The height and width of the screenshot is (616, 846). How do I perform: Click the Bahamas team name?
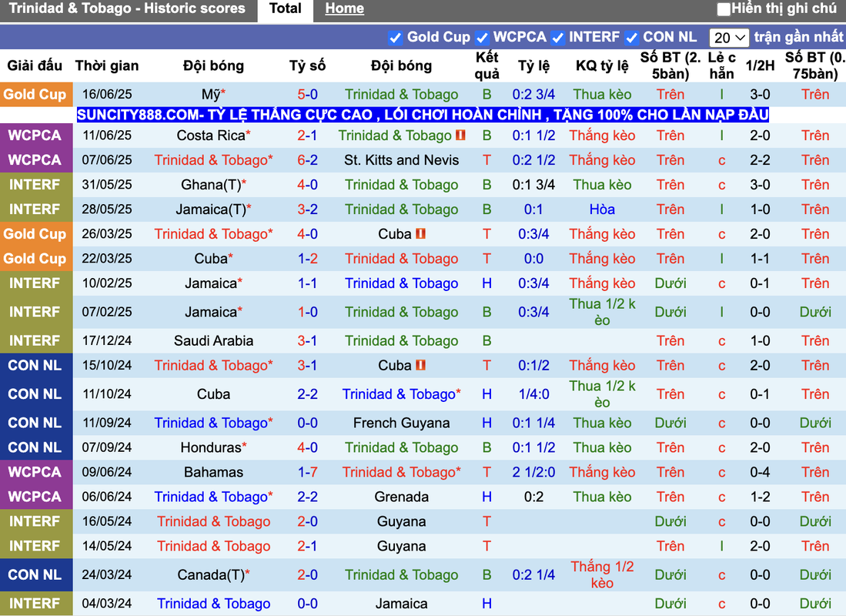click(x=214, y=472)
